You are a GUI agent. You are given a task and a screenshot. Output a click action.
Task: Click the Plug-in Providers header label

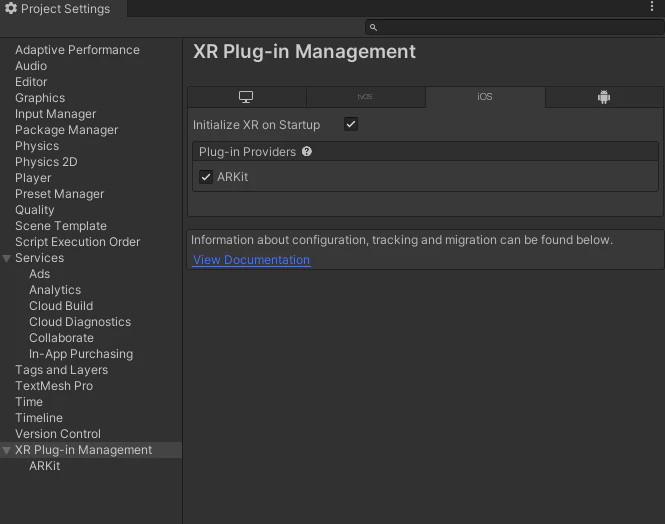[247, 152]
